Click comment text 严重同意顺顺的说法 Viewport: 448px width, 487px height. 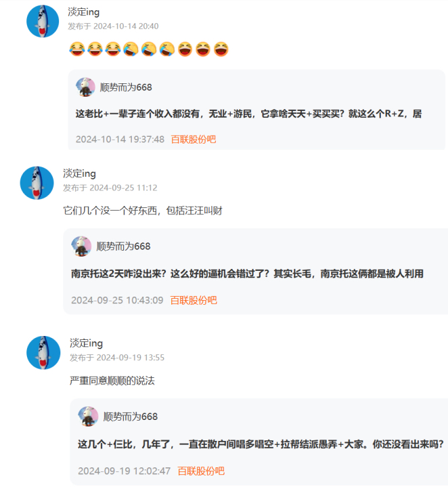point(112,381)
